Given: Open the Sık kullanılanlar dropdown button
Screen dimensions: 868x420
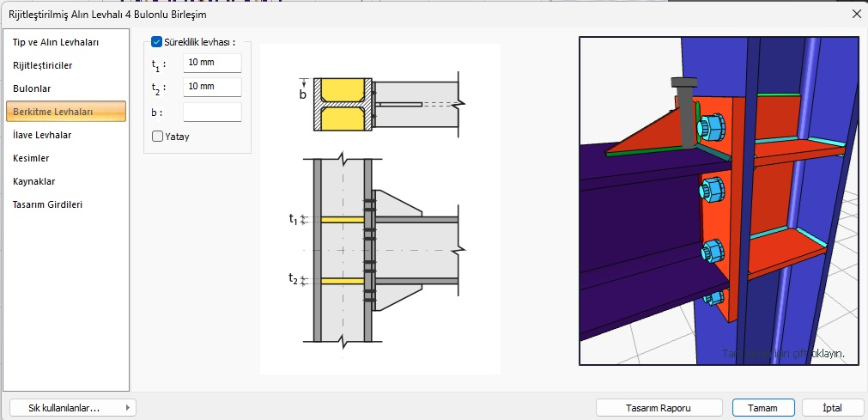Looking at the screenshot, I should point(72,408).
